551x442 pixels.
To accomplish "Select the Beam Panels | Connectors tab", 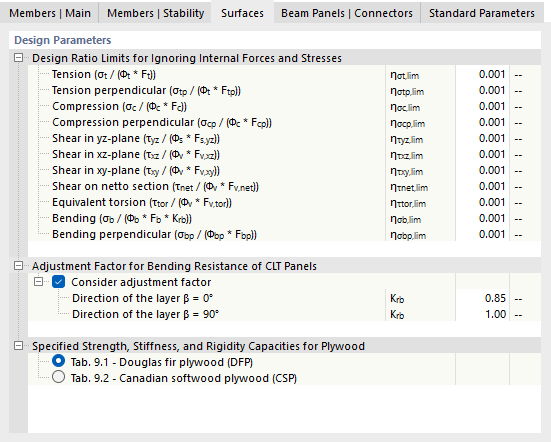I will click(347, 13).
